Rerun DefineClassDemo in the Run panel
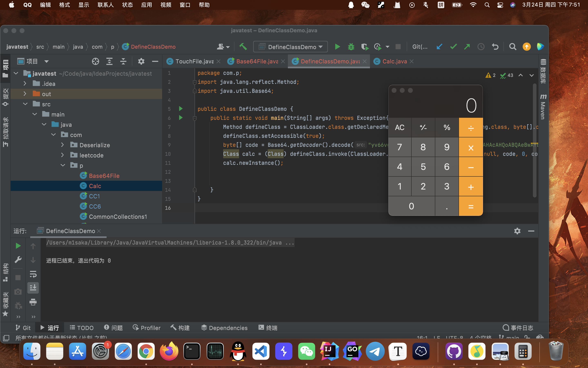This screenshot has width=588, height=368. 18,246
